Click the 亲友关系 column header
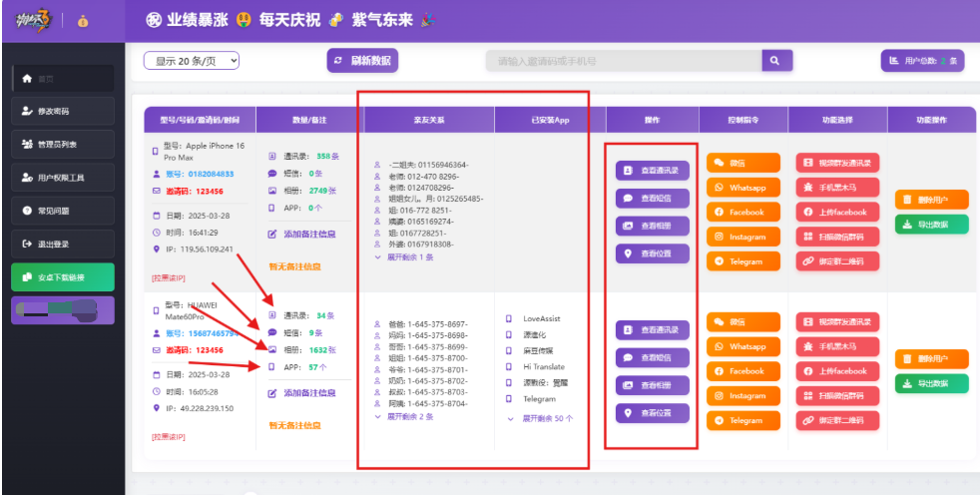 click(429, 120)
